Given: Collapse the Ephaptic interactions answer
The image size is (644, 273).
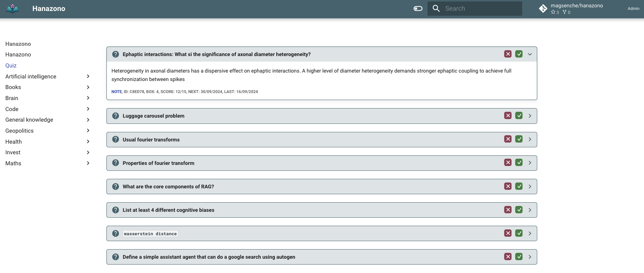Looking at the screenshot, I should (x=530, y=54).
